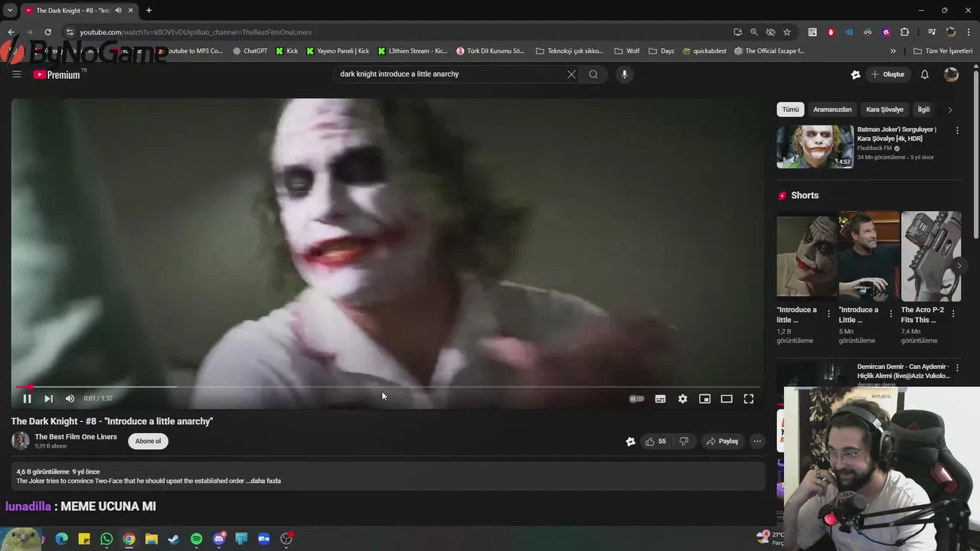Image resolution: width=980 pixels, height=551 pixels.
Task: Open a new browser tab
Action: click(149, 11)
